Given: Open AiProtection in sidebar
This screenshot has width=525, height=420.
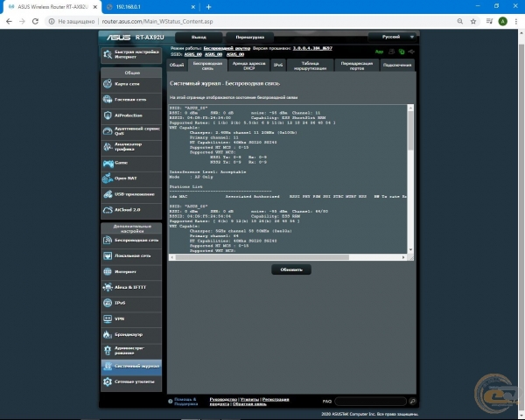Looking at the screenshot, I should click(131, 115).
